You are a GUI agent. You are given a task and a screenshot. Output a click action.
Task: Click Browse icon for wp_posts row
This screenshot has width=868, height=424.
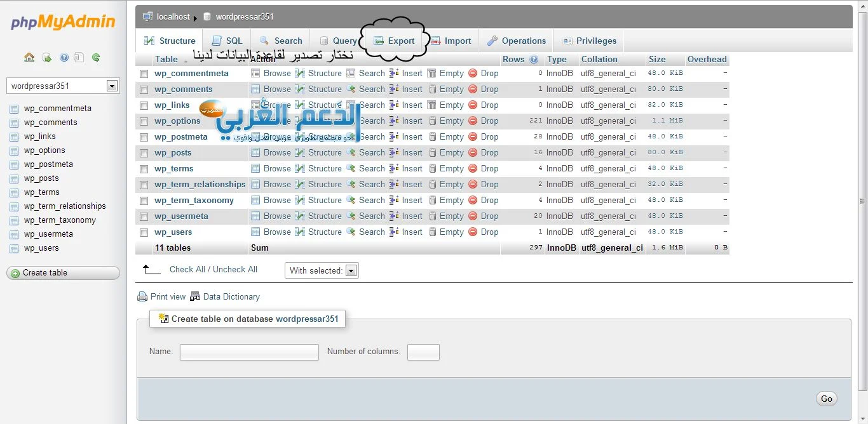click(255, 153)
